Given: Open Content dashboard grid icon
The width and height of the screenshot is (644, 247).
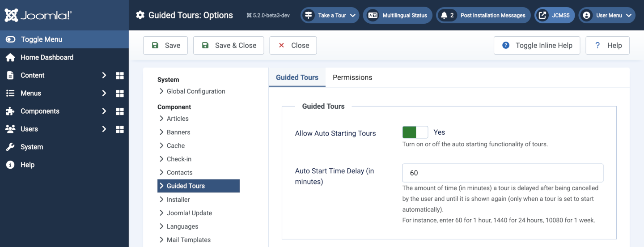Looking at the screenshot, I should [x=120, y=76].
